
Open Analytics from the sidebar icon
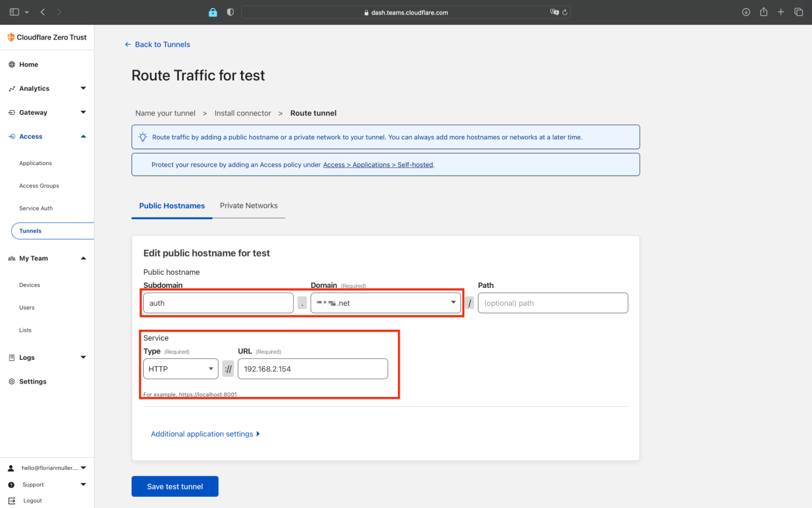point(12,88)
